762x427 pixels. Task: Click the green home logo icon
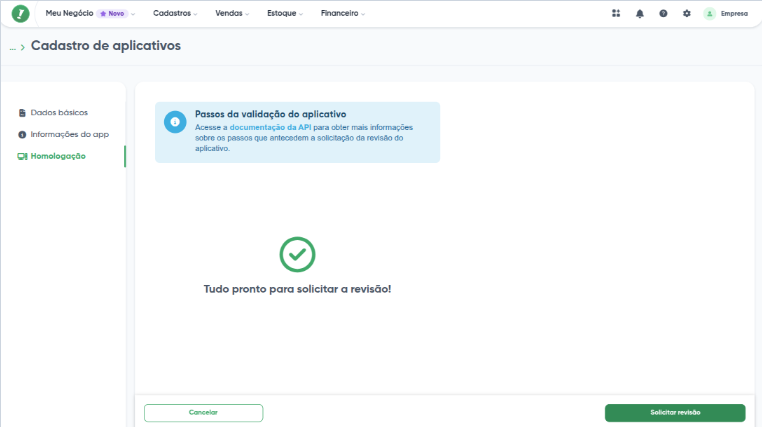coord(21,14)
